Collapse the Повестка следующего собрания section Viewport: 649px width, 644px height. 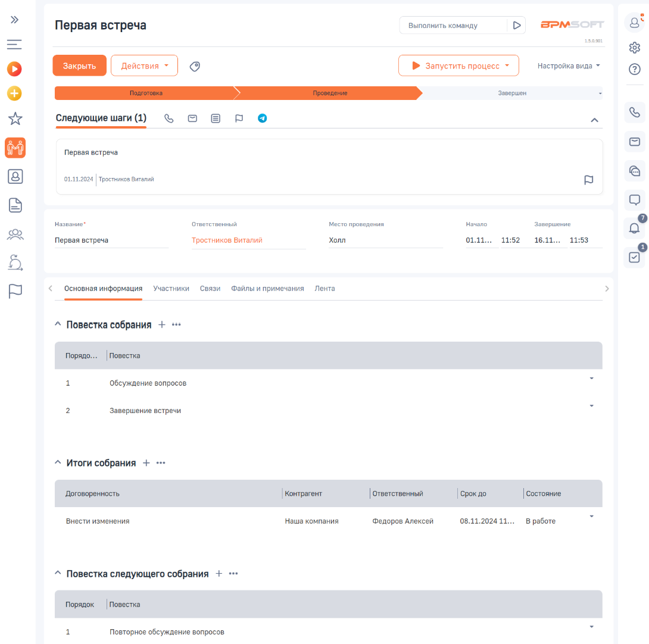pos(58,573)
